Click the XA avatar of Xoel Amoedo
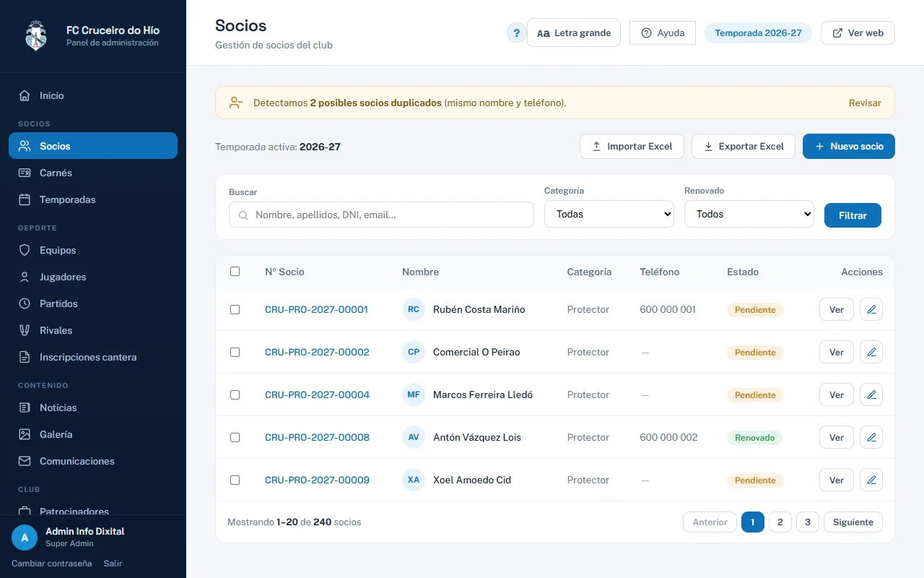Image resolution: width=924 pixels, height=578 pixels. coord(414,480)
